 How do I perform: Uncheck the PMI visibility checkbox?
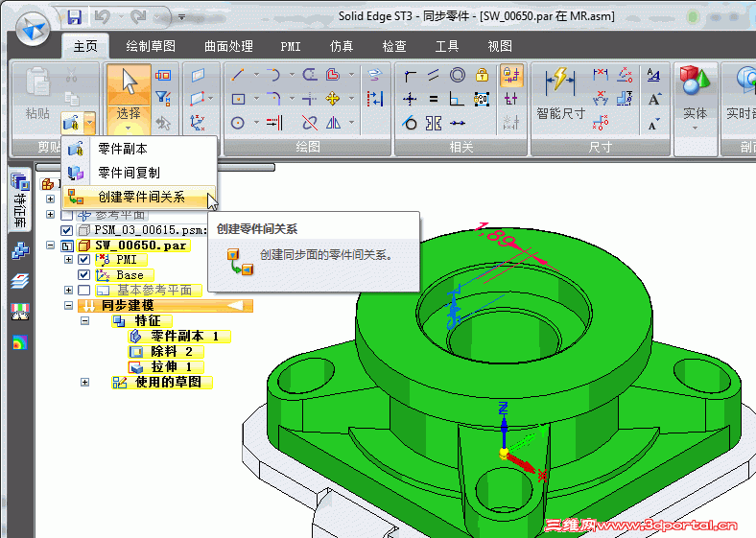[x=83, y=259]
